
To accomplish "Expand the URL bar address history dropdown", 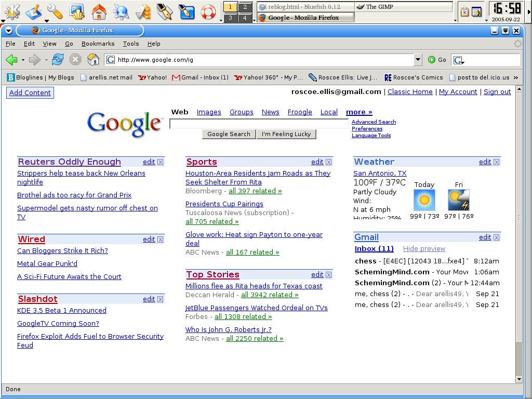I will tap(419, 60).
